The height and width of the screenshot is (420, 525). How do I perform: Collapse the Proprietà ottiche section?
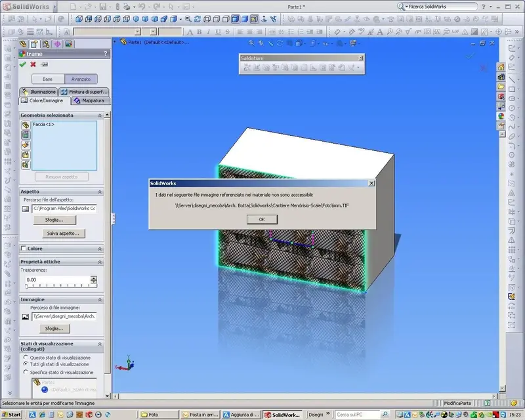click(x=100, y=262)
